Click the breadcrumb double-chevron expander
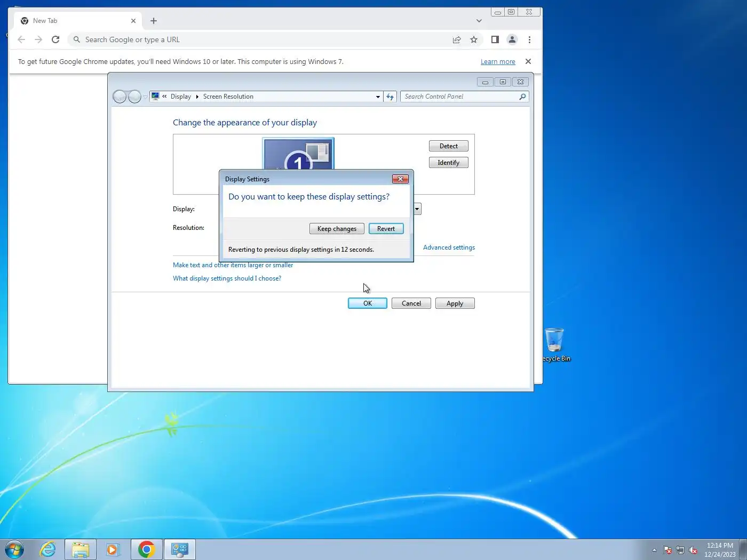747x560 pixels. pos(164,97)
